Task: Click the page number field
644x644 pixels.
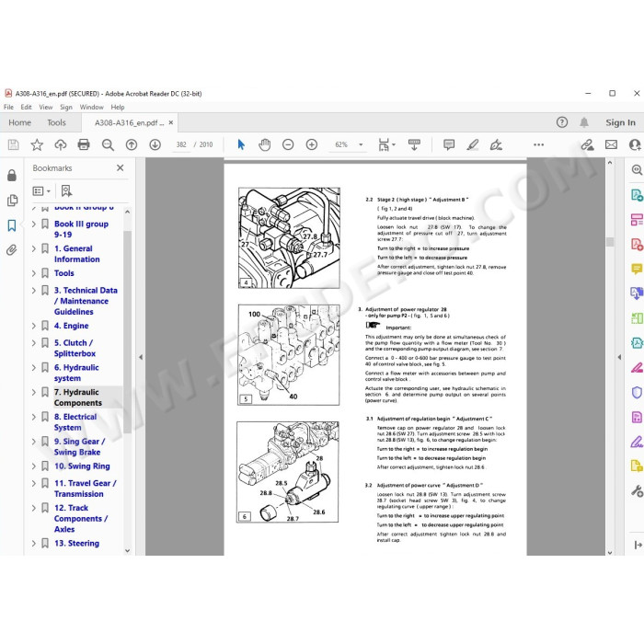Action: click(181, 144)
